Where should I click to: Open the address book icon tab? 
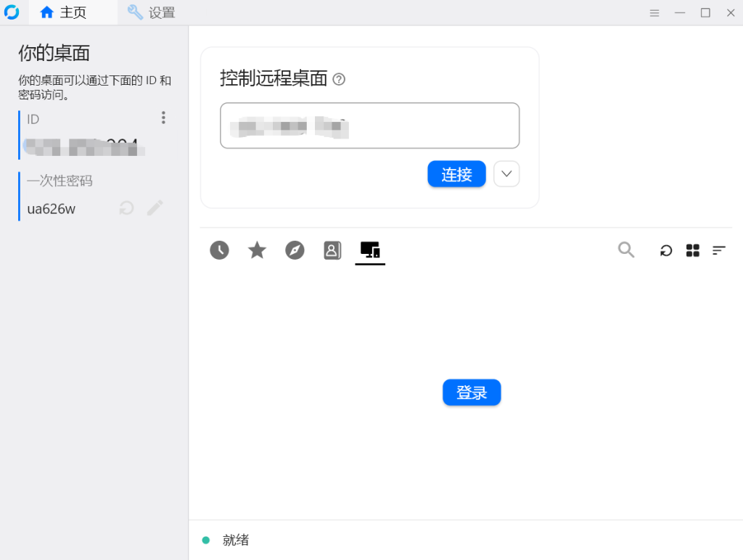[332, 250]
